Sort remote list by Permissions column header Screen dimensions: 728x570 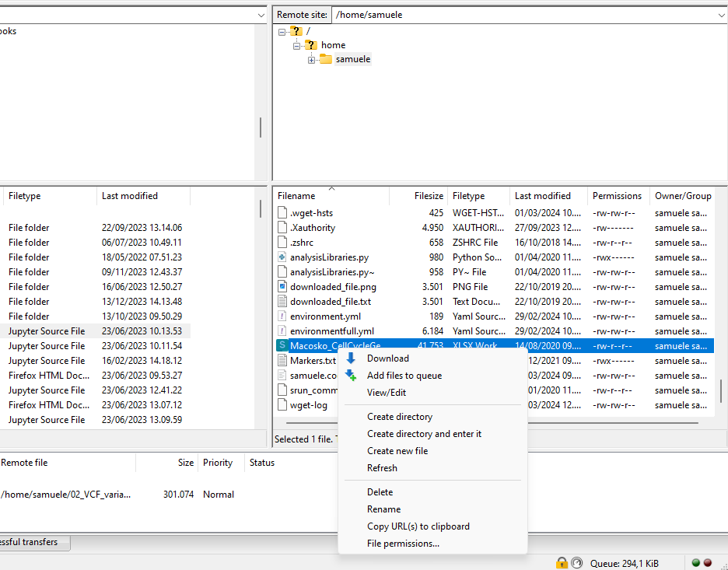coord(617,196)
